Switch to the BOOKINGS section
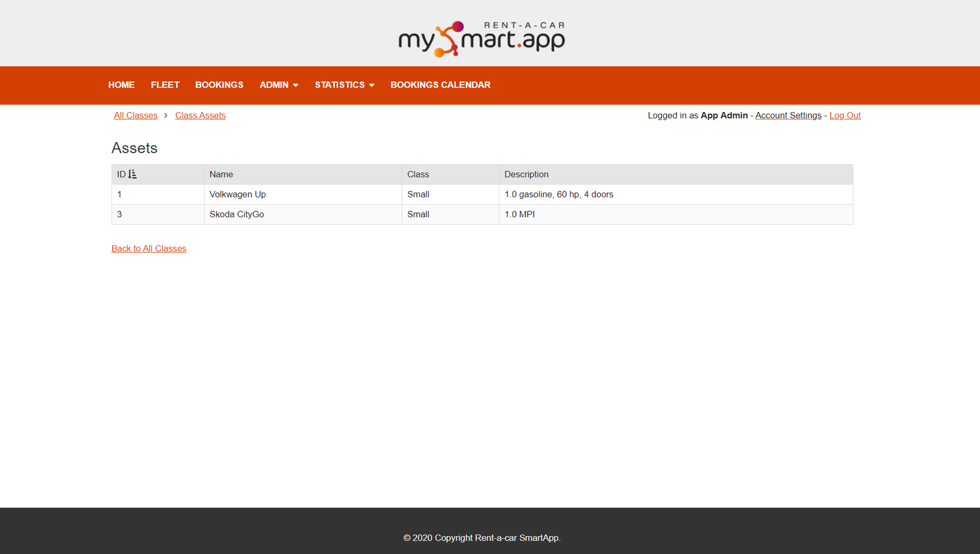Viewport: 980px width, 554px height. [219, 85]
